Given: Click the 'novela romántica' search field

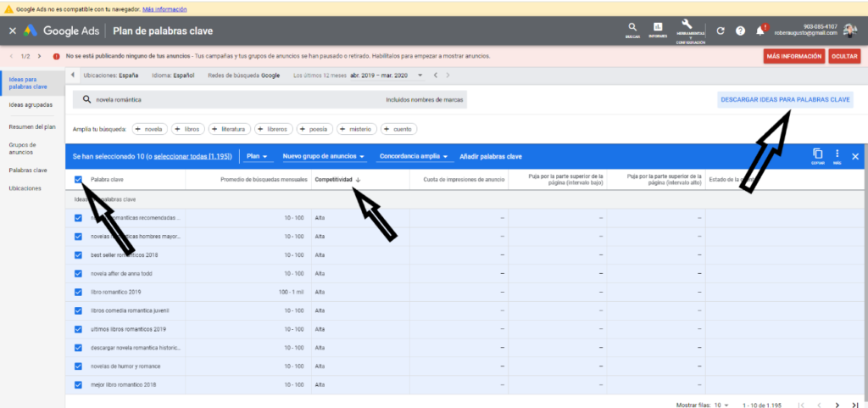Looking at the screenshot, I should pos(270,99).
